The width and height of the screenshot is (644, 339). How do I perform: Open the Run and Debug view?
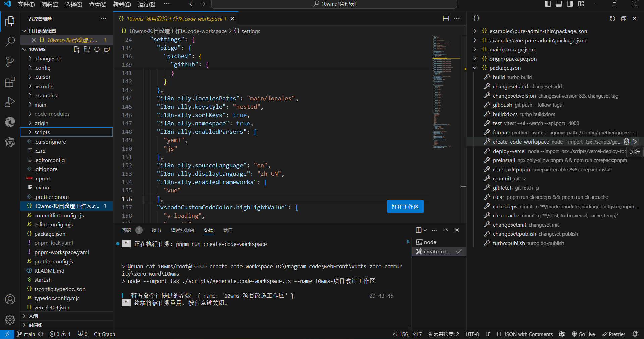[x=10, y=102]
